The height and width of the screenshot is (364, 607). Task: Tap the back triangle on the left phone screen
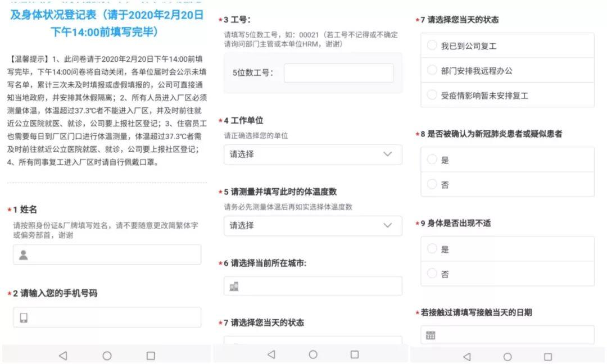click(63, 356)
